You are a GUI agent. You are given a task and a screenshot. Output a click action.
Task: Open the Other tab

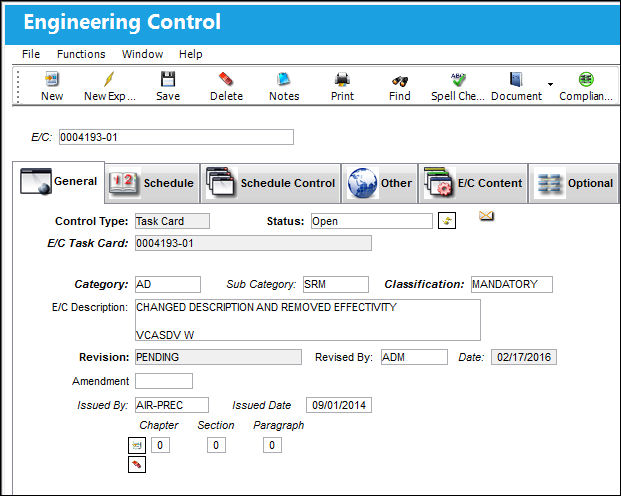(x=379, y=183)
